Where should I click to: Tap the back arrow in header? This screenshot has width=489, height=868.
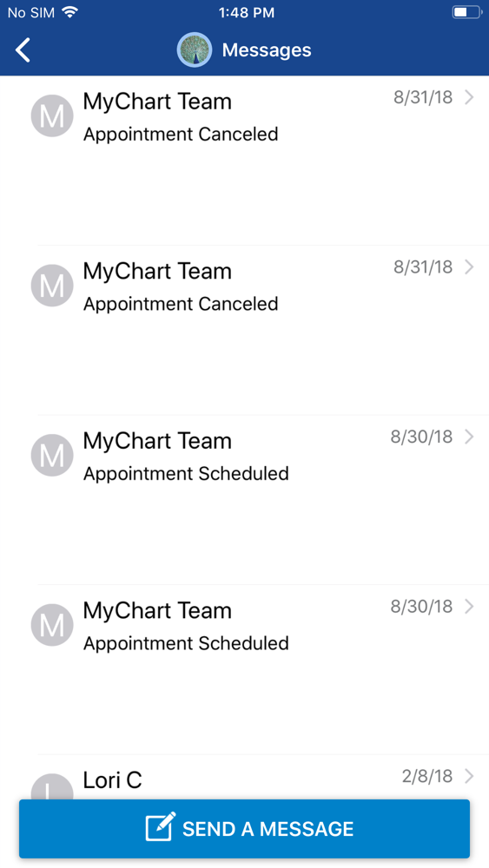point(23,49)
